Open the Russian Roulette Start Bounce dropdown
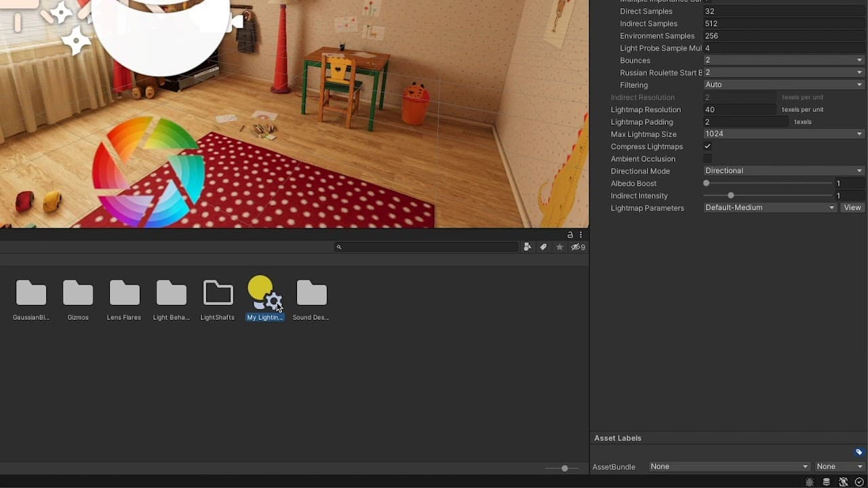Viewport: 868px width, 488px height. pyautogui.click(x=784, y=73)
